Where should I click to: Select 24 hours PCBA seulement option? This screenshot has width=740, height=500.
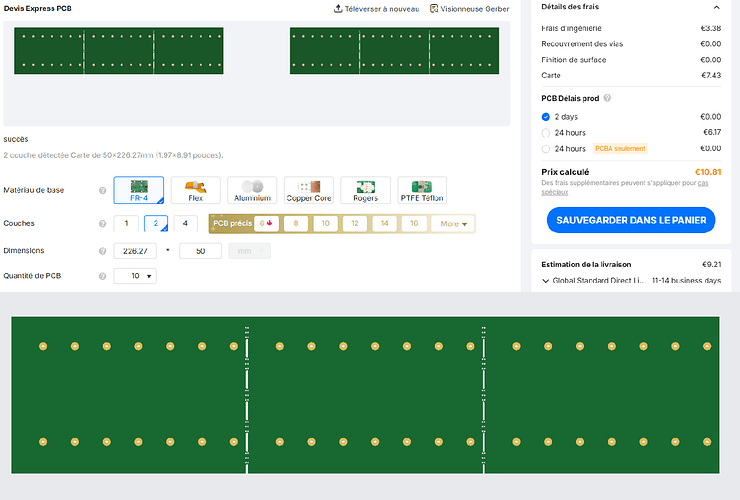click(546, 149)
